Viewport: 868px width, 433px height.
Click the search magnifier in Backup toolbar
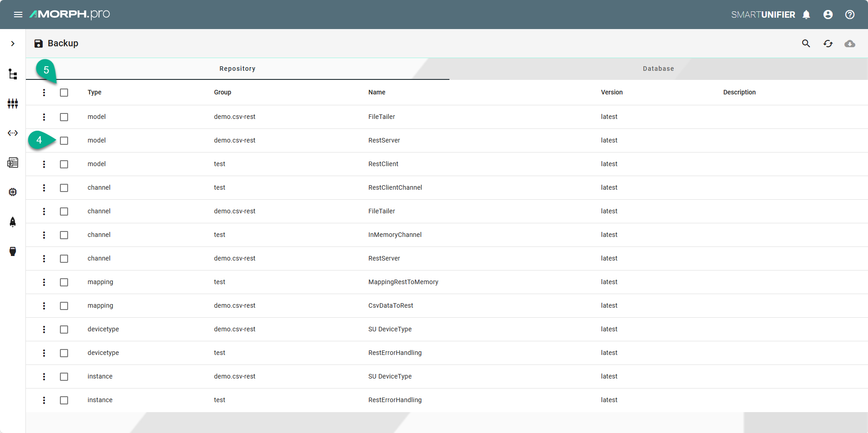click(806, 44)
